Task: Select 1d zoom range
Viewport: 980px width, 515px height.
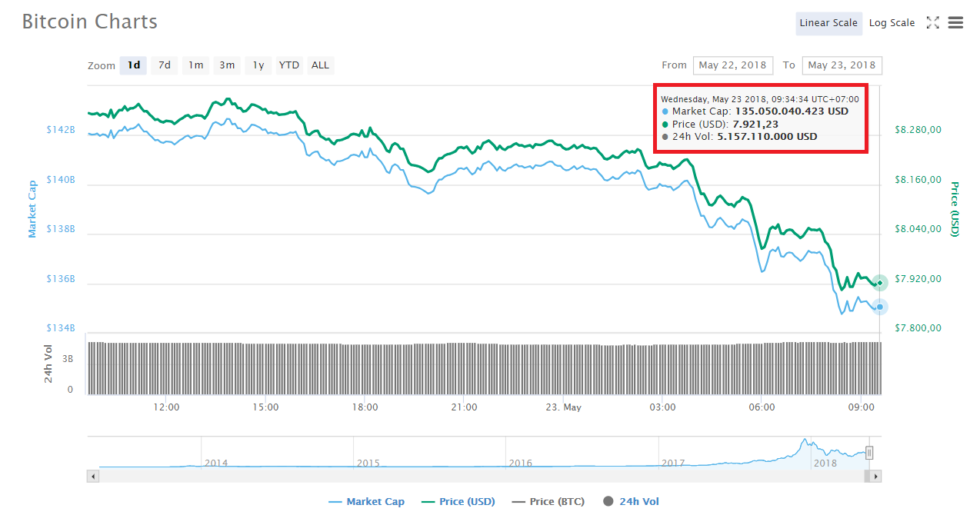Action: 133,65
